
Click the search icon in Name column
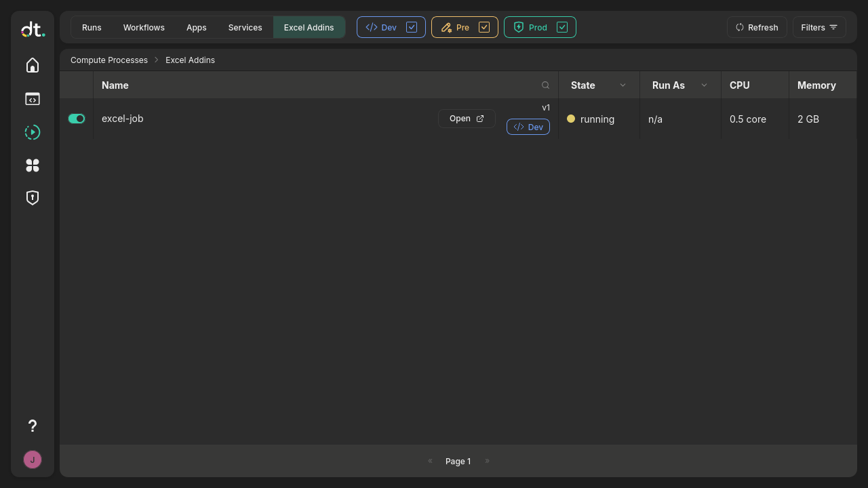545,85
